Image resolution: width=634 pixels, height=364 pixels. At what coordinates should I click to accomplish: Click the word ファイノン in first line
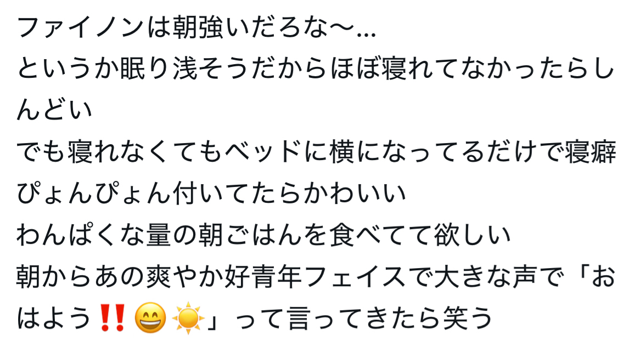81,29
